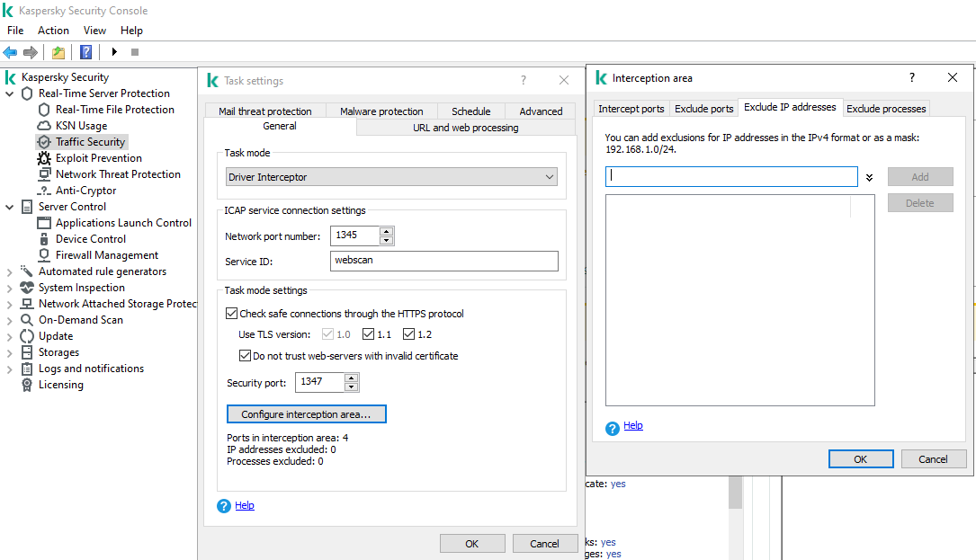Click OK in Interception area dialog
This screenshot has width=976, height=560.
[x=861, y=459]
